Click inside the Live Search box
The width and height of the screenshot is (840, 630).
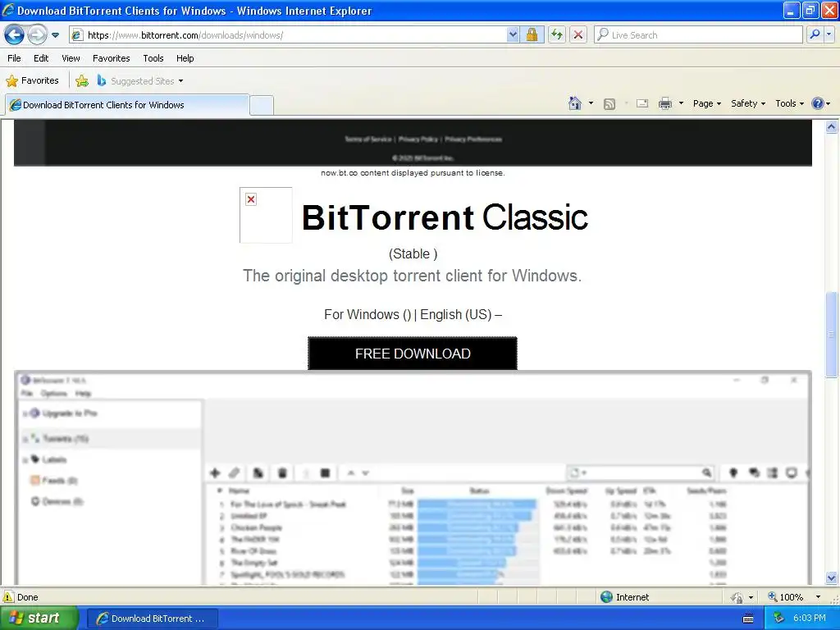699,35
